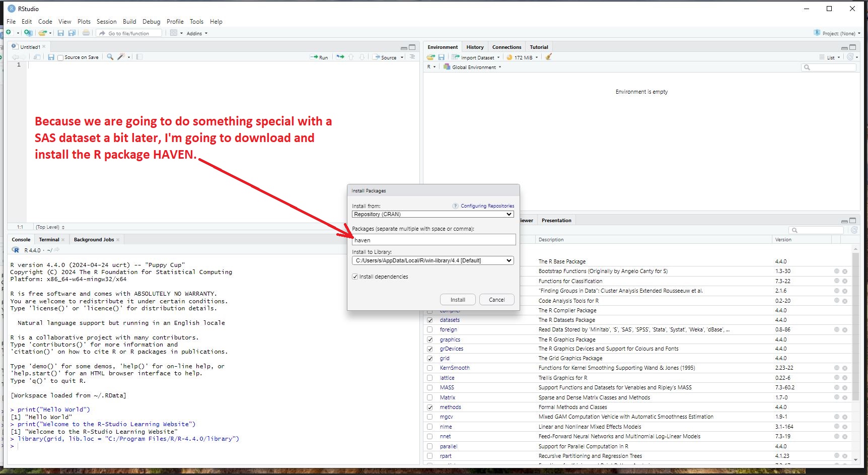Click the Install button in dialog
The image size is (868, 475).
(458, 300)
